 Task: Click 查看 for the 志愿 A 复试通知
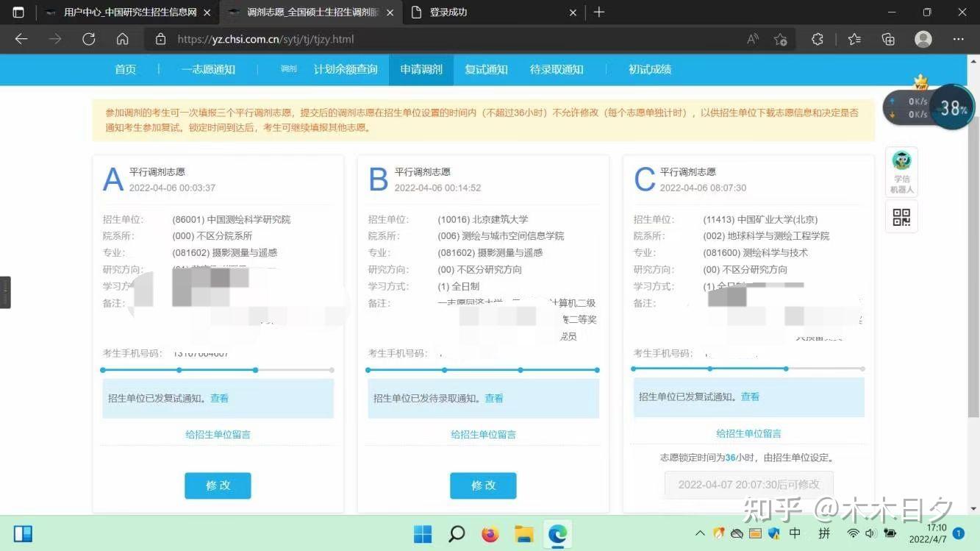coord(219,398)
